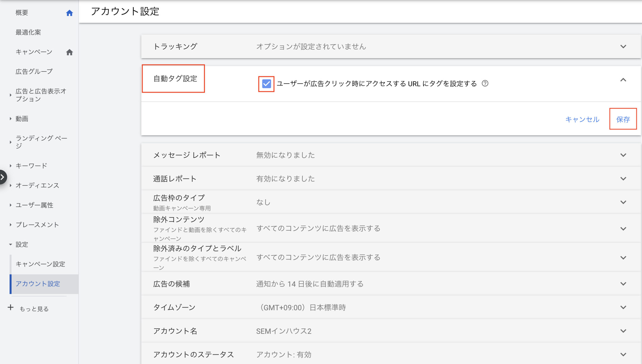
Task: Select 広告グループ in the sidebar
Action: [x=34, y=71]
